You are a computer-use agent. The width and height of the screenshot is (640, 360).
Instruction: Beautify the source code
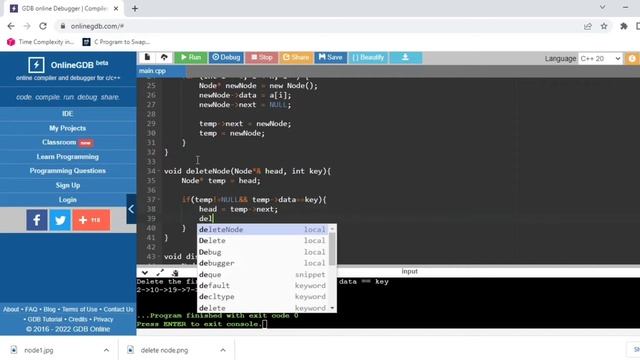(x=368, y=58)
